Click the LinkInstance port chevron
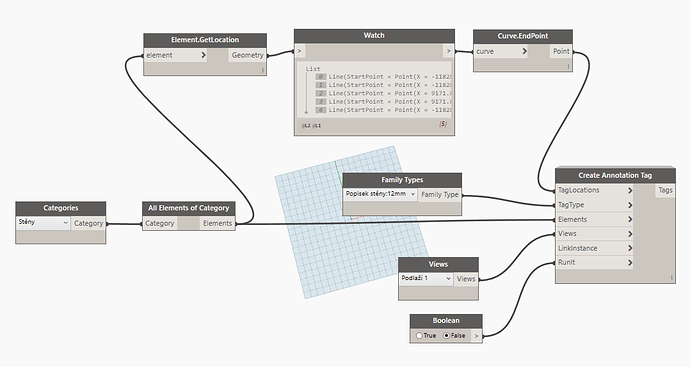The width and height of the screenshot is (690, 367). tap(630, 248)
